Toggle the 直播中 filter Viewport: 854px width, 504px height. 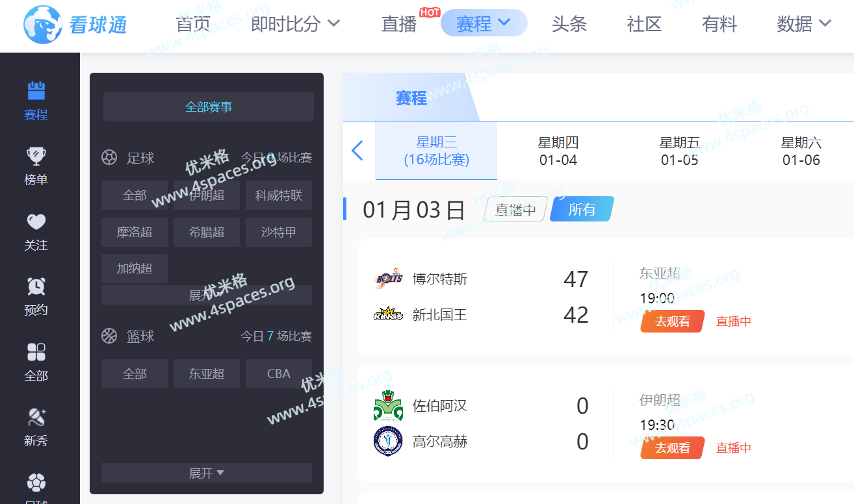point(515,210)
